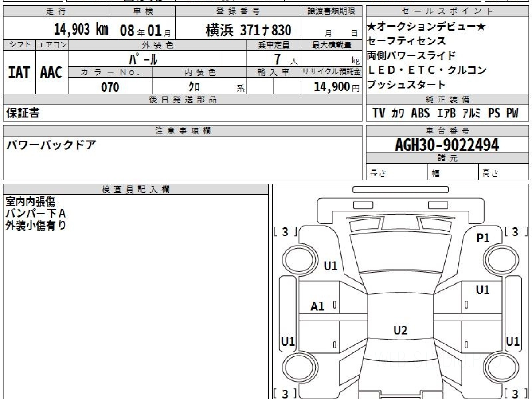This screenshot has width=532, height=399.
Task: Click PS in genuine equipment row
Action: coord(494,113)
